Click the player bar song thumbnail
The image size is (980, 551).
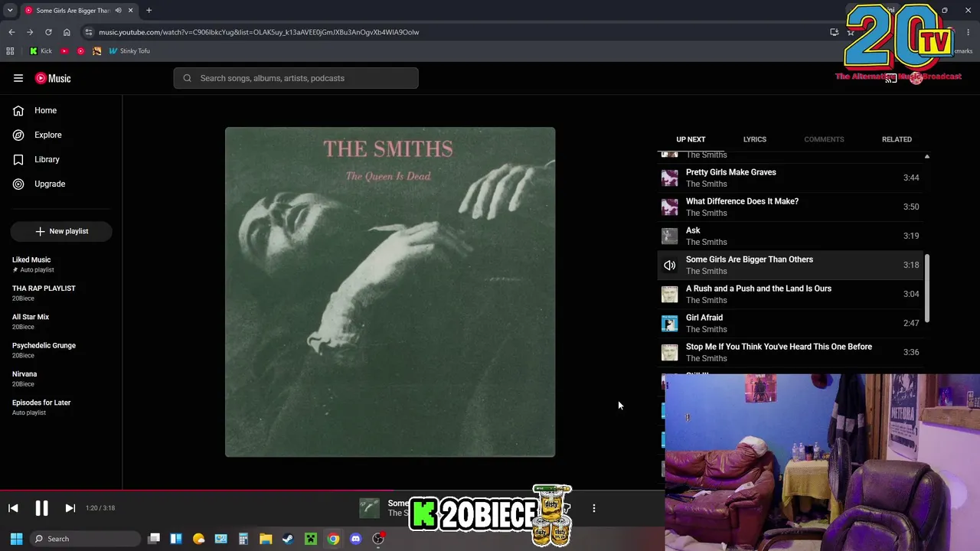click(x=369, y=508)
